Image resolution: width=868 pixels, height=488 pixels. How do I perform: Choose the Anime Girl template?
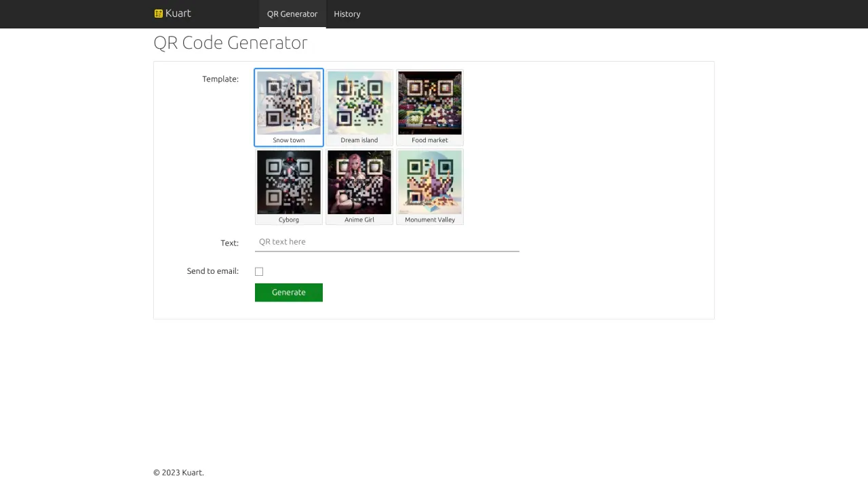359,186
